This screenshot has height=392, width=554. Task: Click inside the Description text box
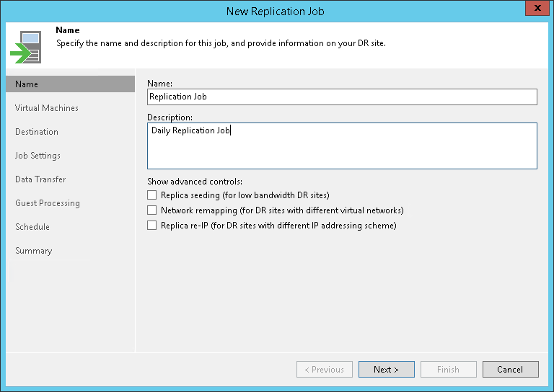pyautogui.click(x=342, y=146)
